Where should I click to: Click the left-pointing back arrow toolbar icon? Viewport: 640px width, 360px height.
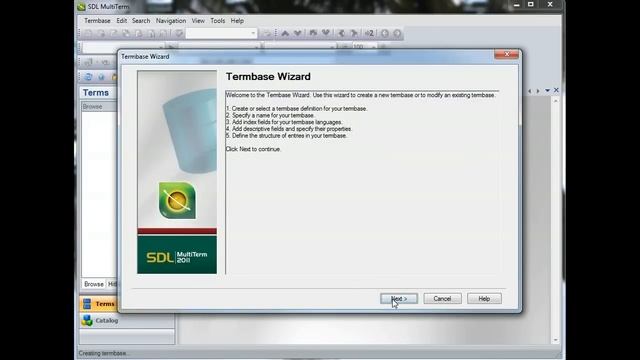(341, 33)
